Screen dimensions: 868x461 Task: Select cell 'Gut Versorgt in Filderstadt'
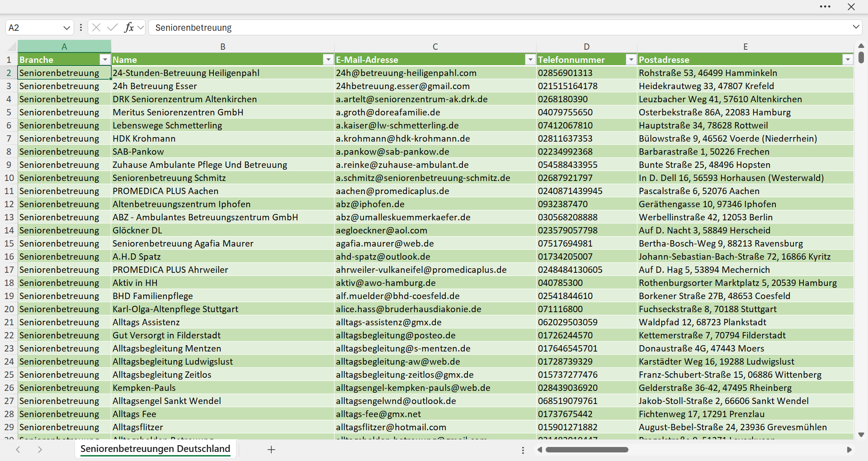(x=223, y=335)
